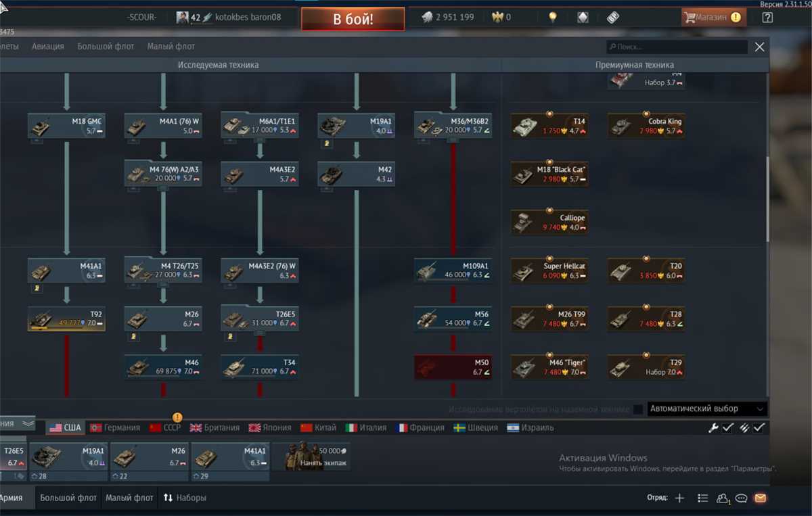Select the M4A1 (76) W tank card

click(163, 126)
